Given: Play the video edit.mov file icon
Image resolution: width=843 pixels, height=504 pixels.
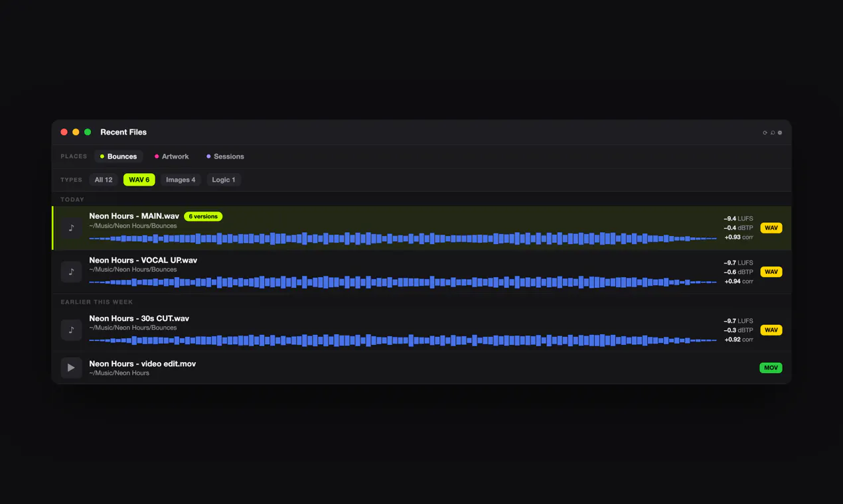Looking at the screenshot, I should 71,367.
